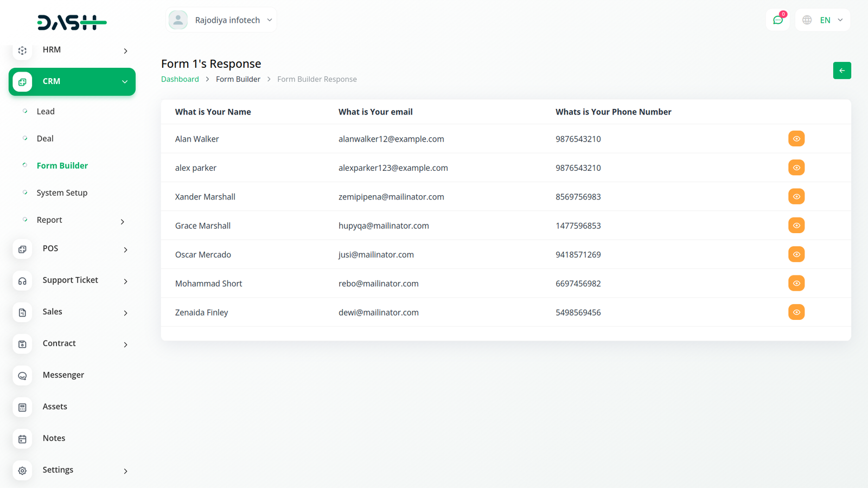
Task: Click the Contract sidebar icon
Action: (x=22, y=344)
